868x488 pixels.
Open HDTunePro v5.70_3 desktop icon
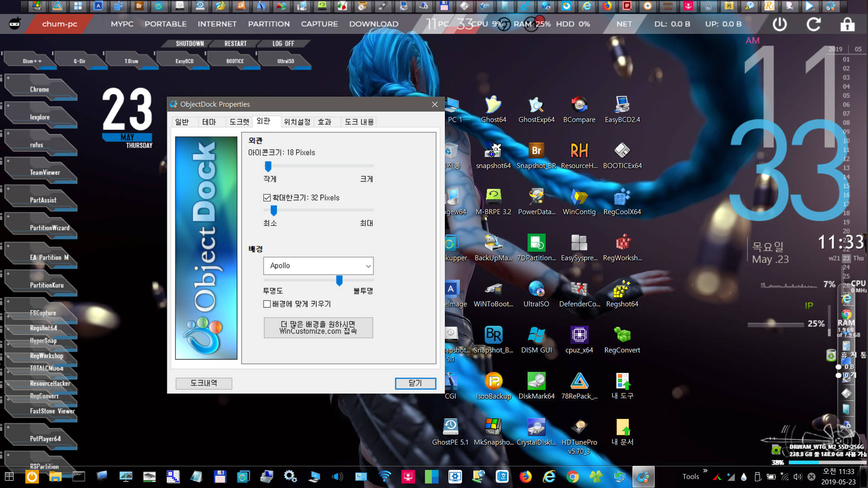click(x=579, y=436)
